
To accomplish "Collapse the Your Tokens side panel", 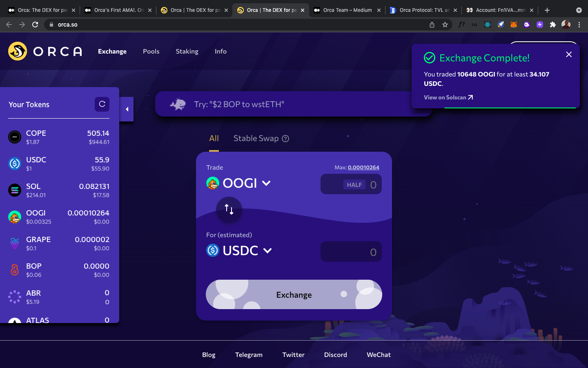I will click(x=127, y=109).
